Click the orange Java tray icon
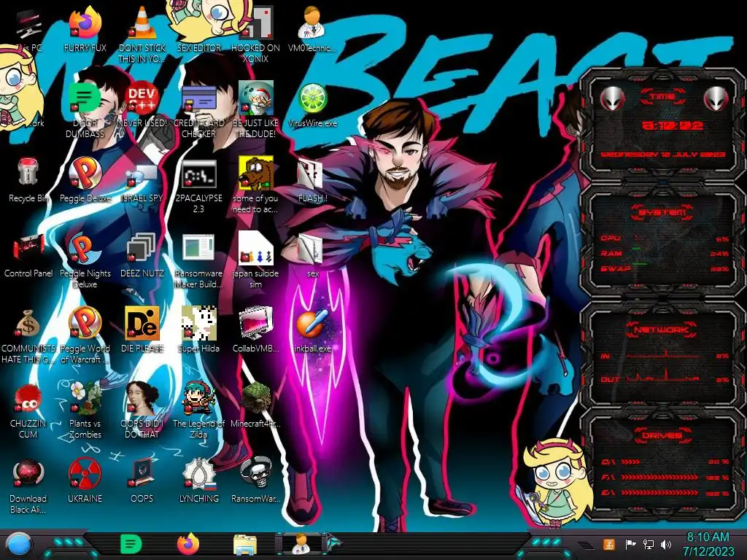Viewport: 747px width, 560px height. [x=608, y=544]
